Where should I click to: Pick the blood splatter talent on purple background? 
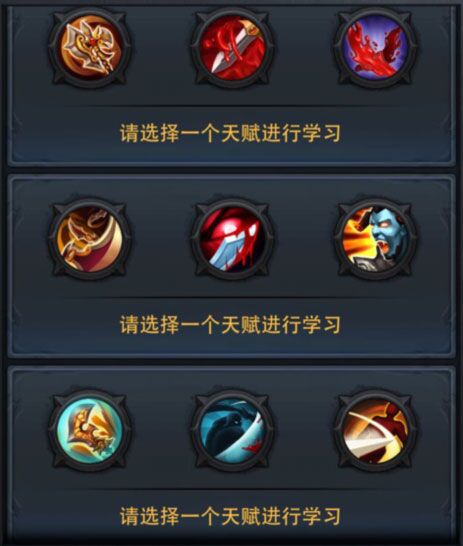pos(375,47)
